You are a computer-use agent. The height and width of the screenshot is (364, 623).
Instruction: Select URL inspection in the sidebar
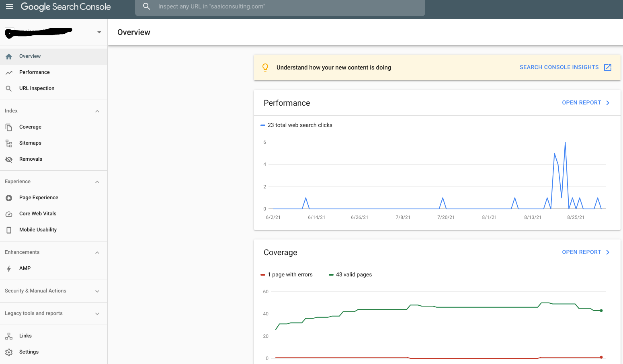click(37, 88)
